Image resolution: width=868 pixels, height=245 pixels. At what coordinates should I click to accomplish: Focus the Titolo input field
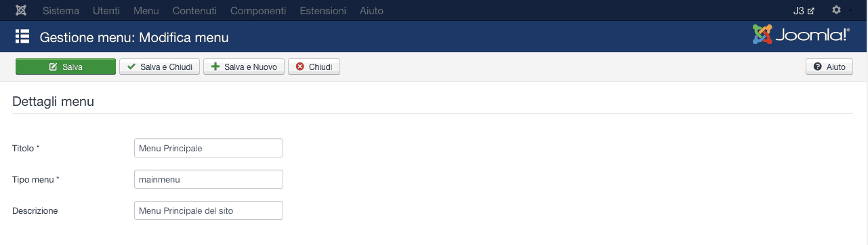[209, 148]
